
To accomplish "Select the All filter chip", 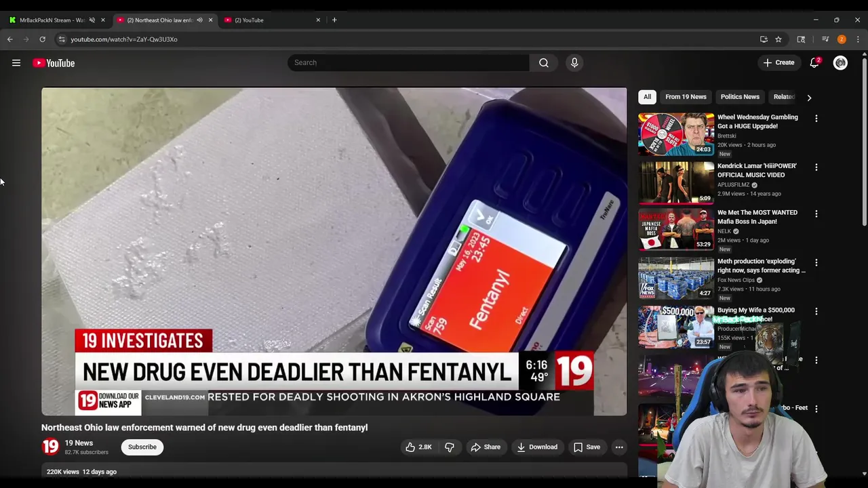I will (647, 97).
